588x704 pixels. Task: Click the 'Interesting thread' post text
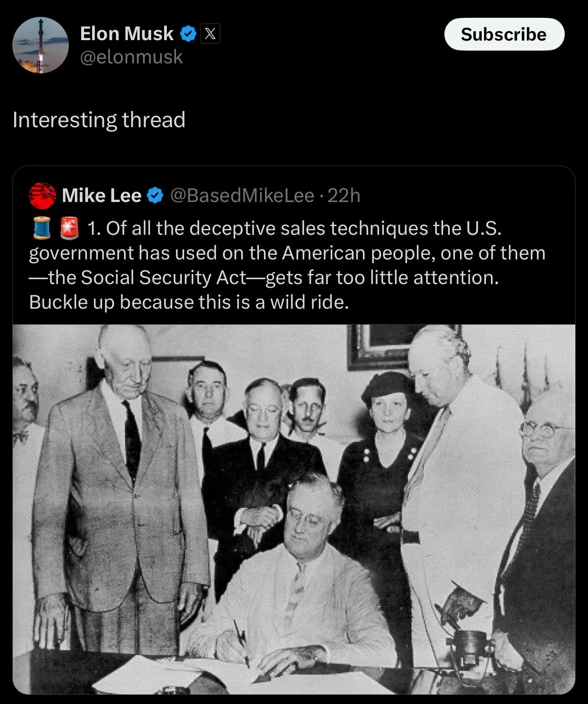pos(99,120)
